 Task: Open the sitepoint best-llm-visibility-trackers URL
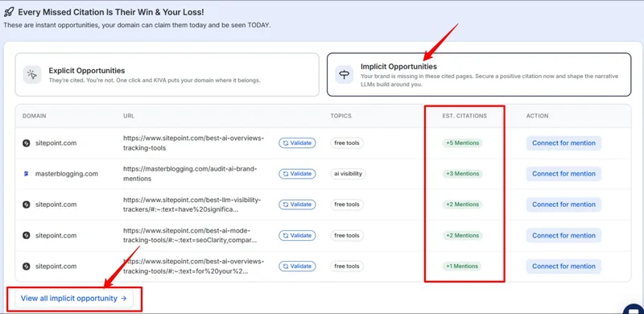click(x=192, y=205)
